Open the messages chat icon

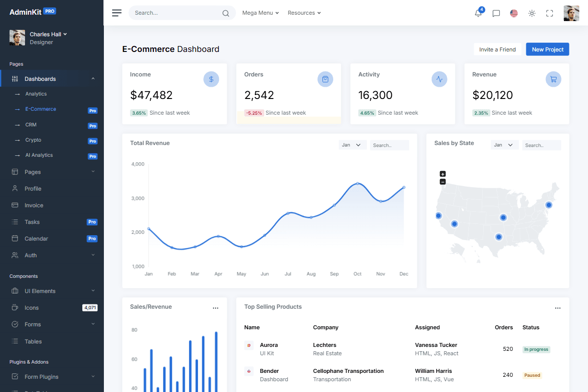(x=496, y=13)
